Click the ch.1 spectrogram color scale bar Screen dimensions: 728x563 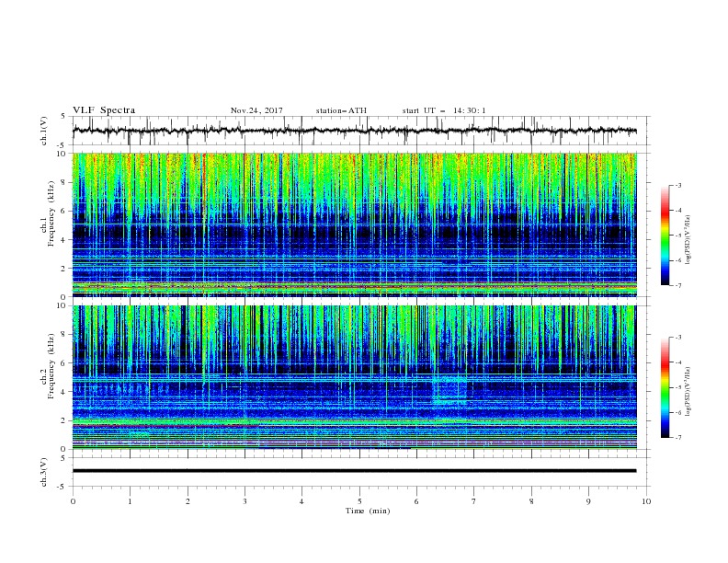pyautogui.click(x=665, y=236)
